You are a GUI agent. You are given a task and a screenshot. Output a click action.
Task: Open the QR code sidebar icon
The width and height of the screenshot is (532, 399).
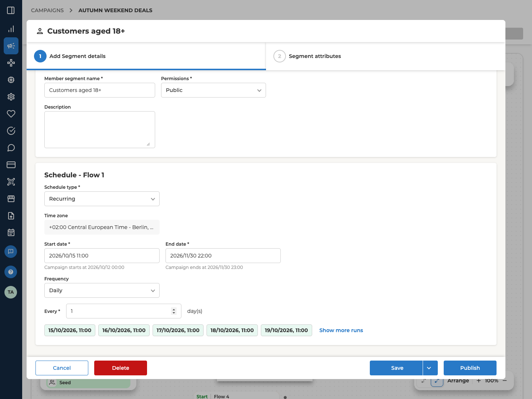[11, 182]
